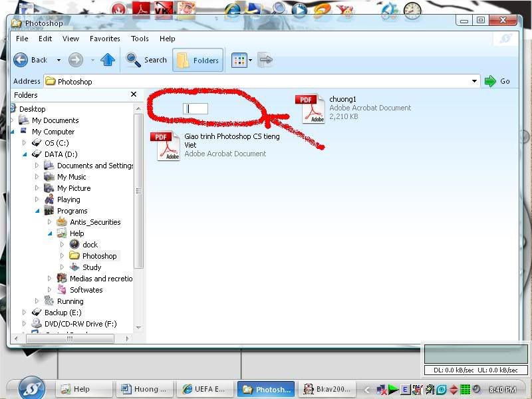Click the Start orb button
The height and width of the screenshot is (399, 532).
click(x=31, y=388)
